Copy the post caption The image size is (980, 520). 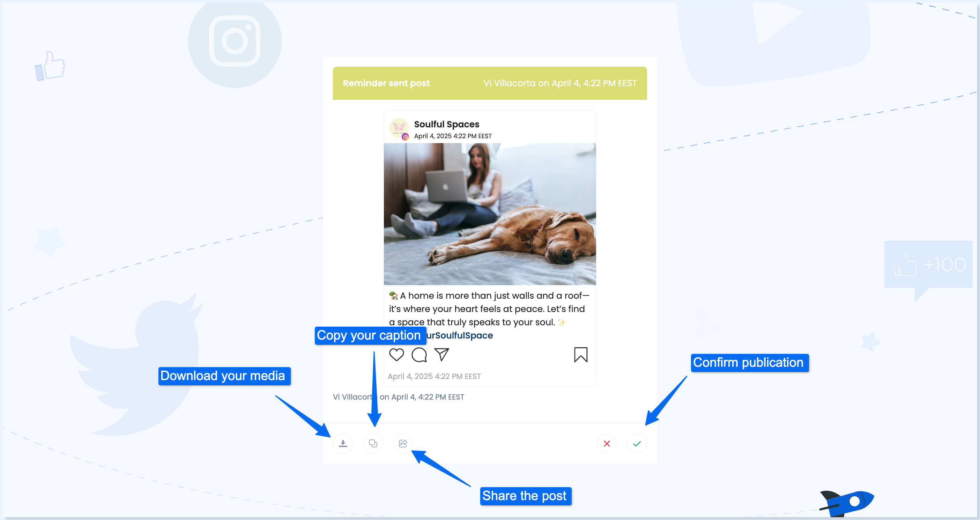click(x=373, y=443)
